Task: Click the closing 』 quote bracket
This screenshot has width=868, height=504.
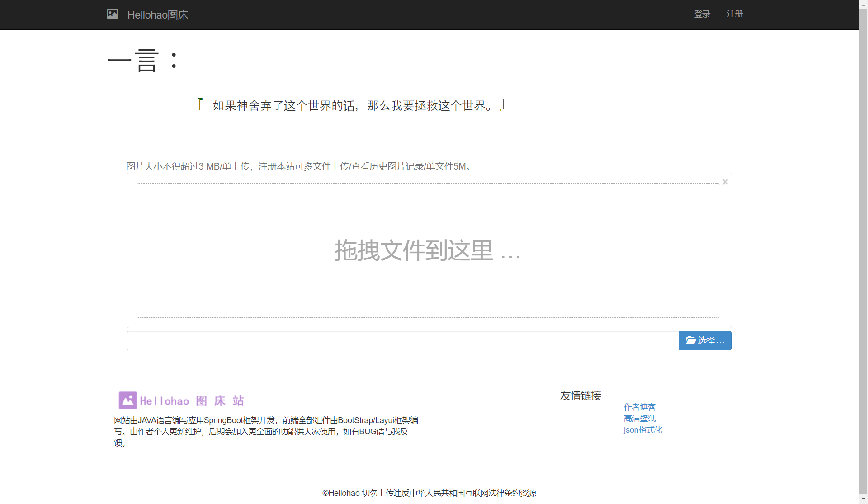Action: click(503, 105)
